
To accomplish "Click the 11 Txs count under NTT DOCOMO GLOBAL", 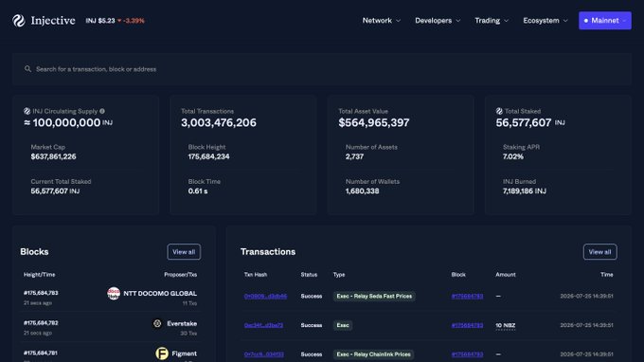I will [x=189, y=303].
